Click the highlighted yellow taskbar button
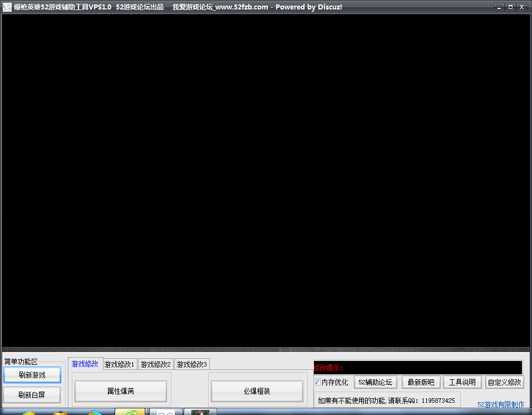 (x=130, y=412)
